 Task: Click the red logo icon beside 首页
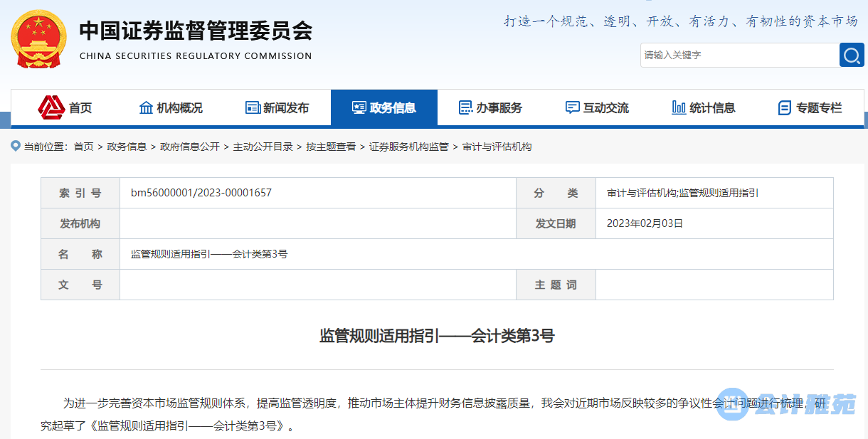51,107
